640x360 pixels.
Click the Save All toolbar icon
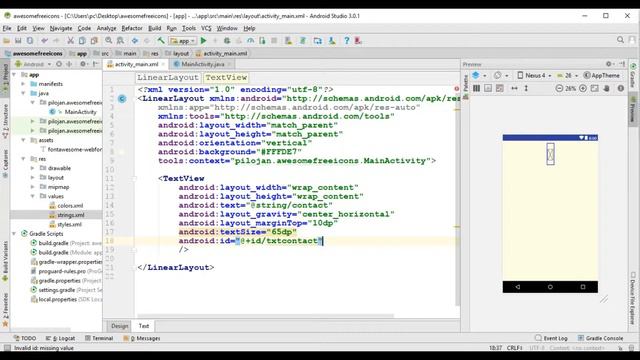pos(18,41)
